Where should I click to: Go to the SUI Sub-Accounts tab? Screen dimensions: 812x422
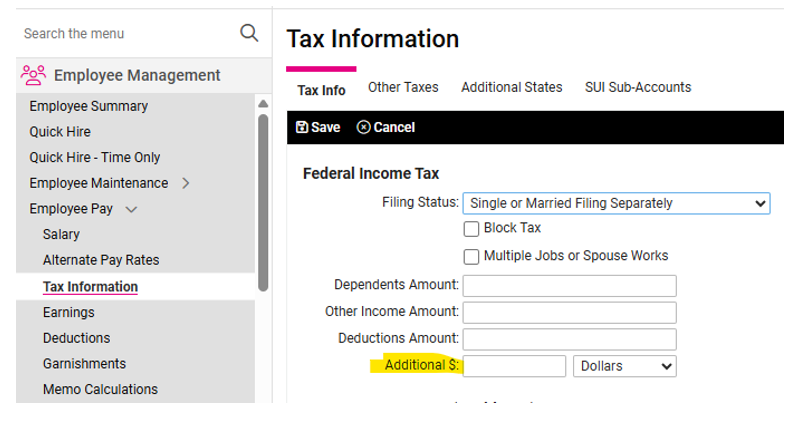(637, 88)
